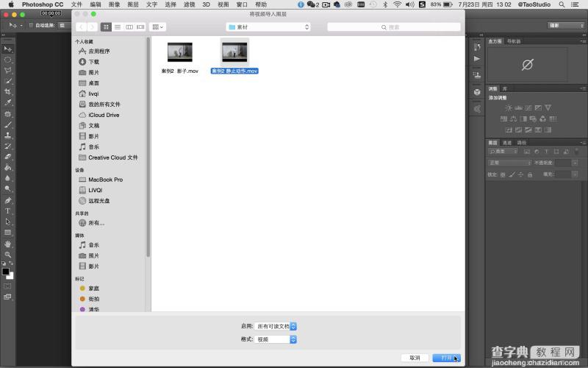The height and width of the screenshot is (368, 588).
Task: Open the 文件 menu
Action: [76, 4]
